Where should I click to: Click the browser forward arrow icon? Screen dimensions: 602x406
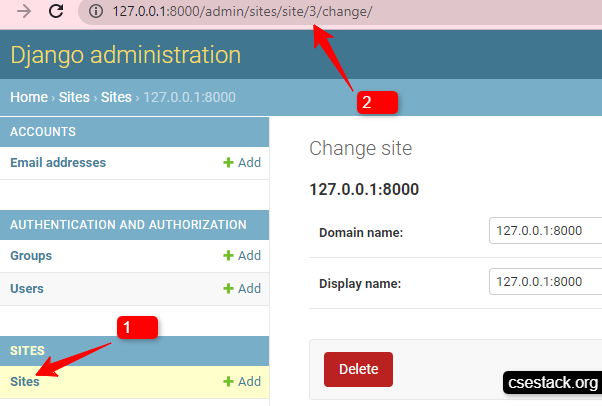click(x=24, y=11)
